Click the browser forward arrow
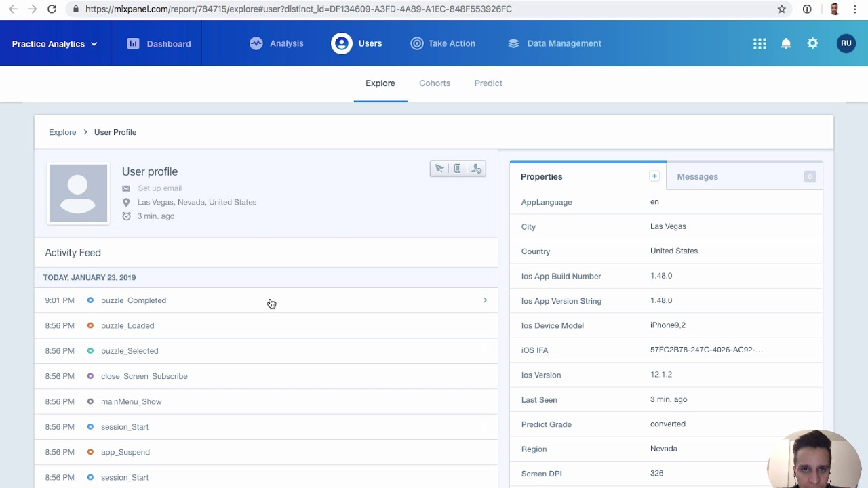This screenshot has height=488, width=868. point(32,9)
